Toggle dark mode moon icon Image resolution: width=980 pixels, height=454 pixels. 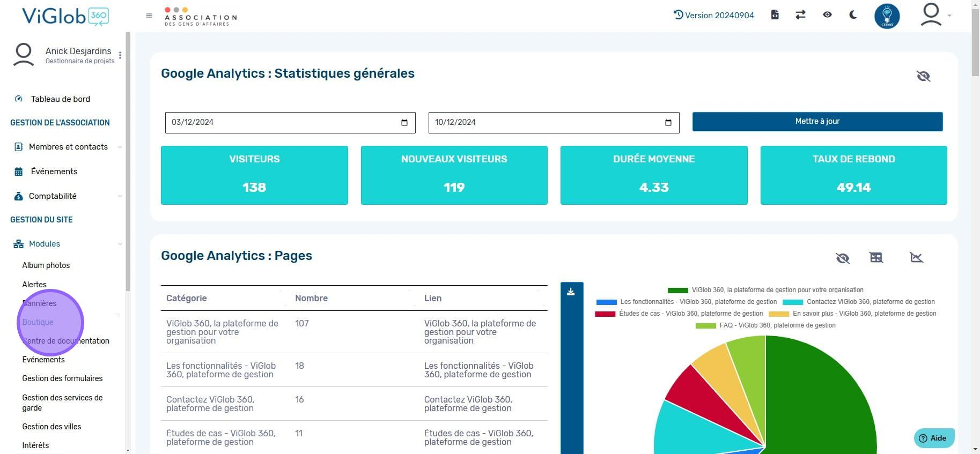(853, 15)
